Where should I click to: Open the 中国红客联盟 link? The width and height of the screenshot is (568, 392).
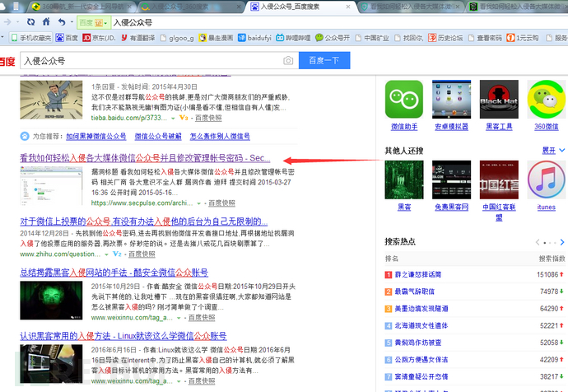click(x=499, y=212)
